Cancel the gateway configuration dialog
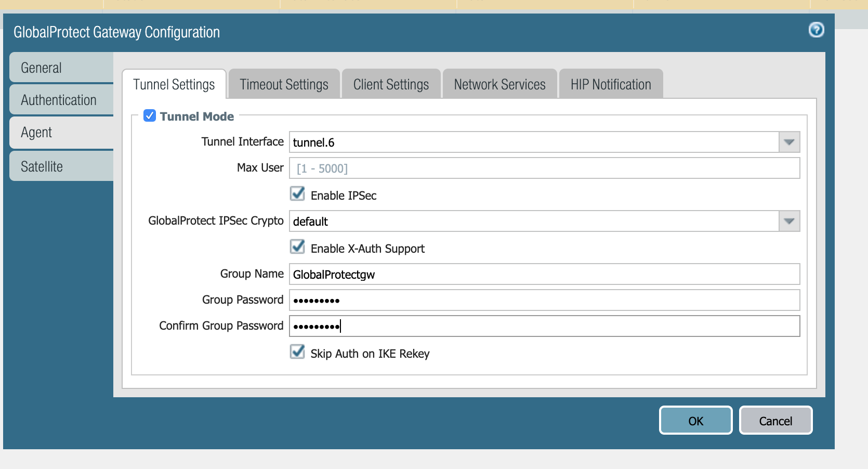This screenshot has width=868, height=469. [775, 421]
